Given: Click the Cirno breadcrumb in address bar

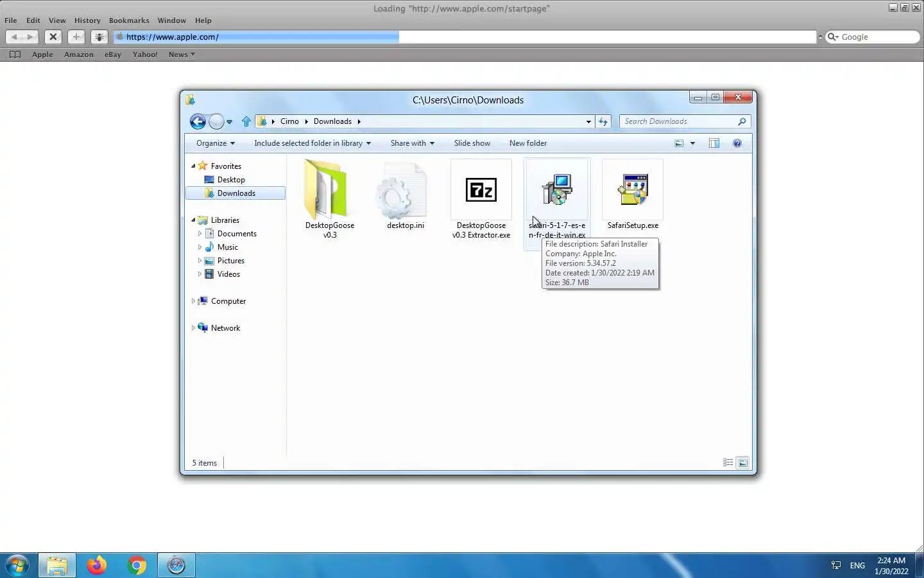Looking at the screenshot, I should tap(289, 121).
